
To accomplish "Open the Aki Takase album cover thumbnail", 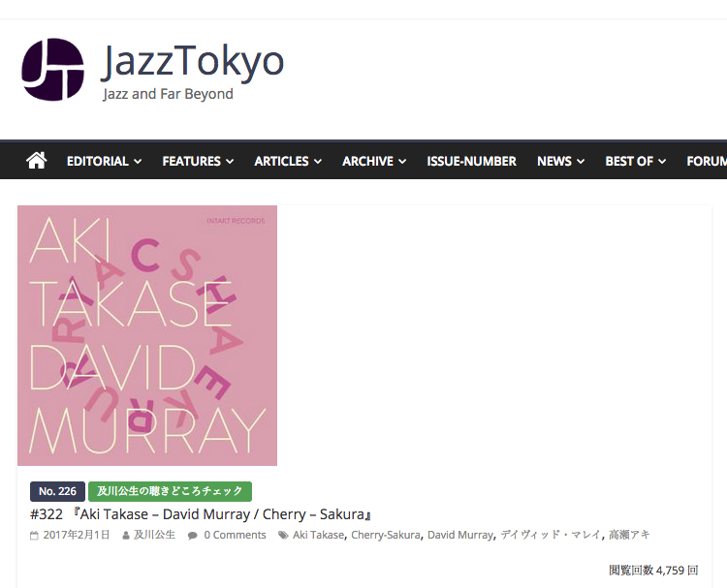I will pos(147,335).
